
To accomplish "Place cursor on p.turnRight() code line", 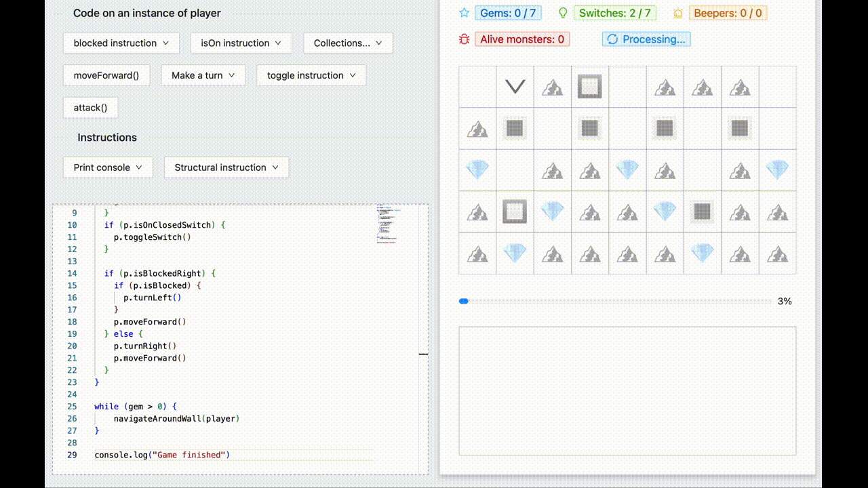I will click(x=145, y=346).
